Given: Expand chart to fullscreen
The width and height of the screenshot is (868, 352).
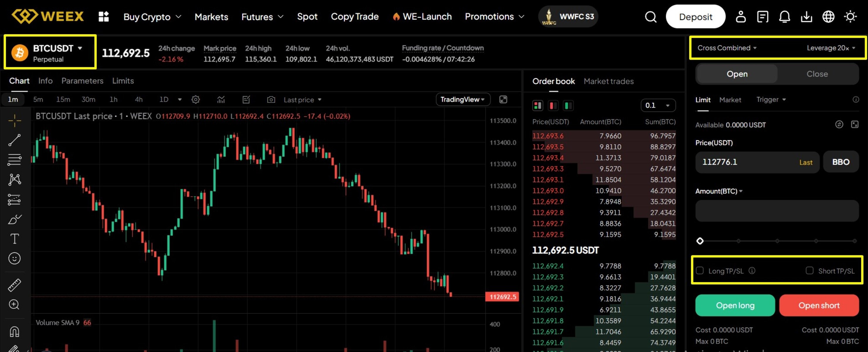Looking at the screenshot, I should [x=503, y=99].
